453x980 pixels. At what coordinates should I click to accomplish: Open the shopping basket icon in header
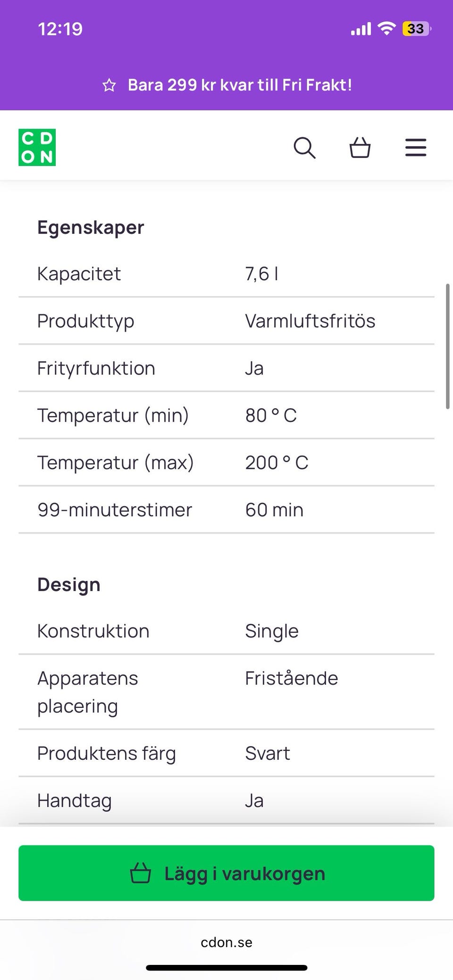point(360,148)
